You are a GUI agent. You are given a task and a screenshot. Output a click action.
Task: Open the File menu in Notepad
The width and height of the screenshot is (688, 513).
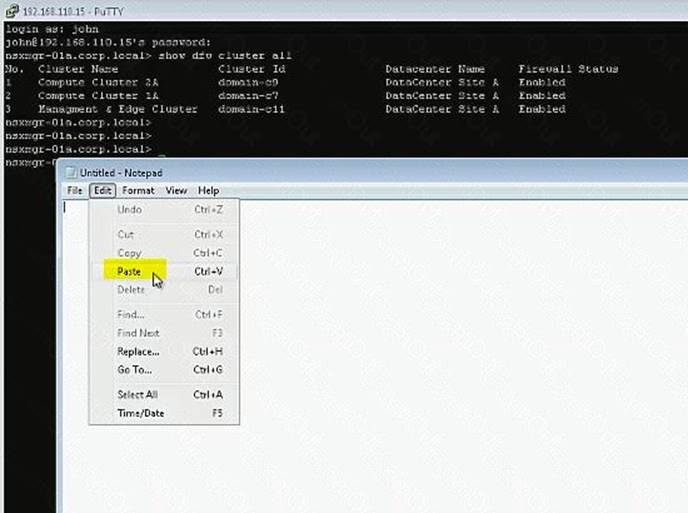coord(74,190)
